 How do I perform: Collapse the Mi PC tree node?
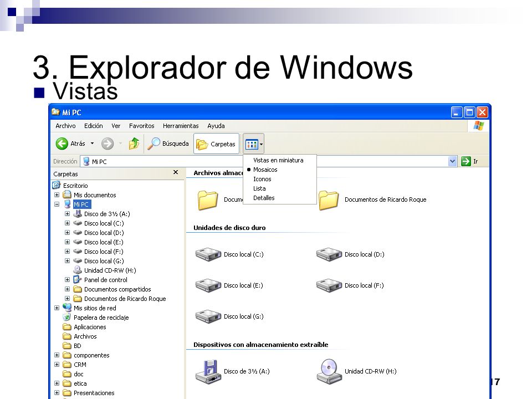pyautogui.click(x=57, y=204)
